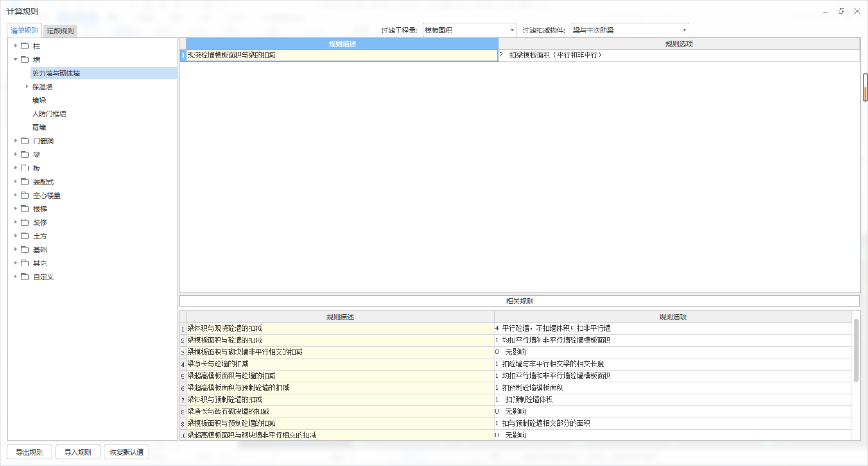This screenshot has height=466, width=868.
Task: Expand the 装修 tree node arrow
Action: point(15,222)
